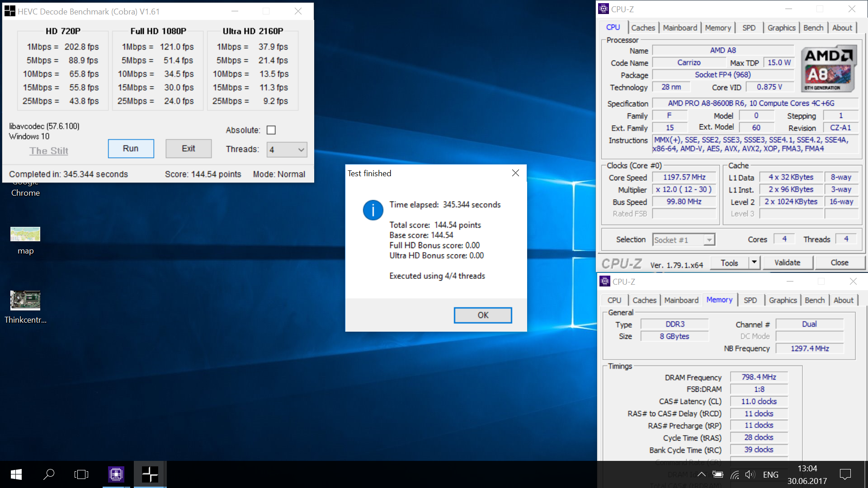Click the AMD A8 processor logo
This screenshot has height=488, width=868.
point(829,69)
